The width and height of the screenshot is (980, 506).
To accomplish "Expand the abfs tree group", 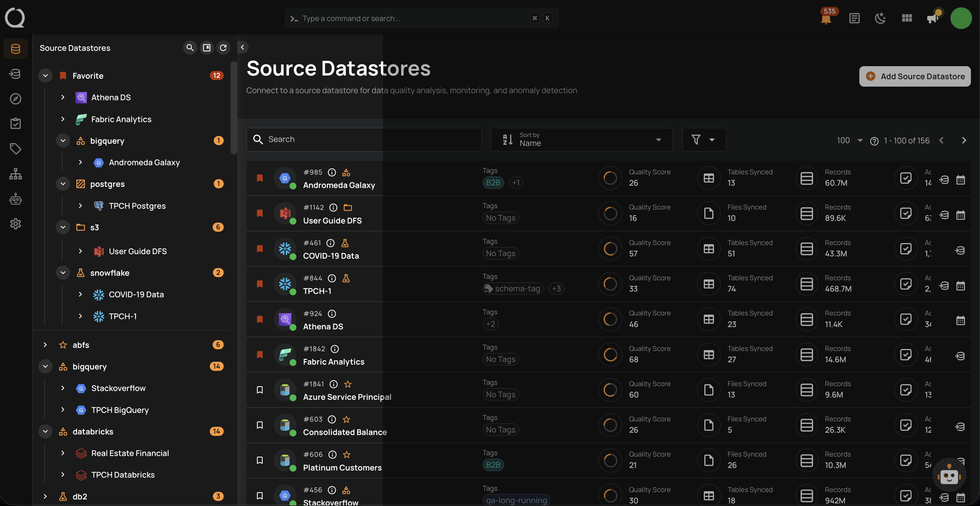I will [x=45, y=345].
